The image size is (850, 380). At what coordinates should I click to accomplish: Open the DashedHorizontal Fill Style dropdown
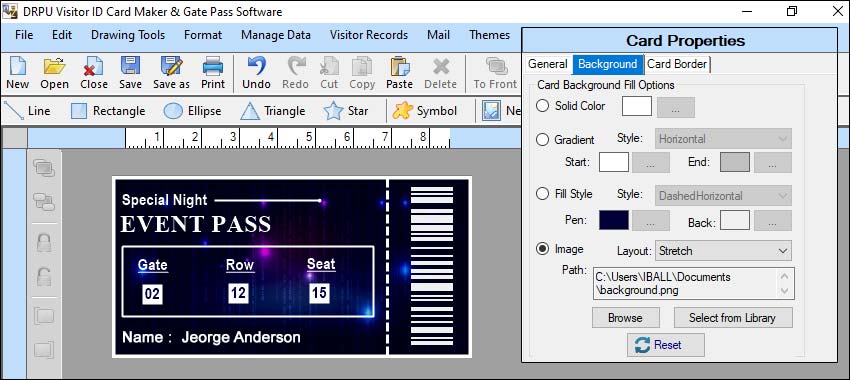click(x=723, y=196)
